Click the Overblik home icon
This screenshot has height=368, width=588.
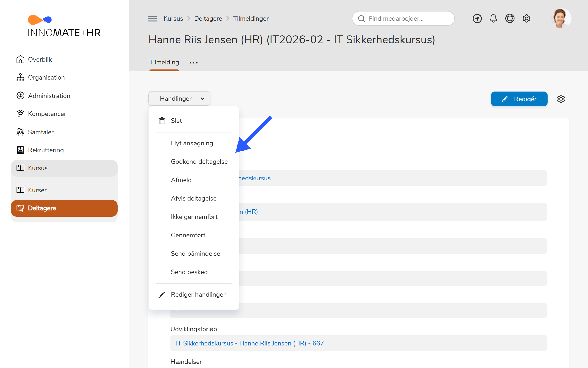[20, 59]
